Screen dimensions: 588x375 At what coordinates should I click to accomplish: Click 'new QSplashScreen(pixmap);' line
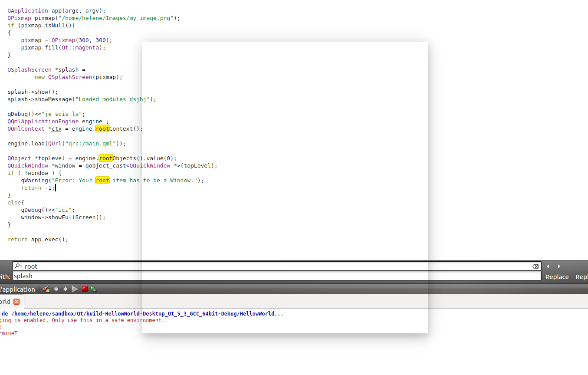tap(79, 77)
